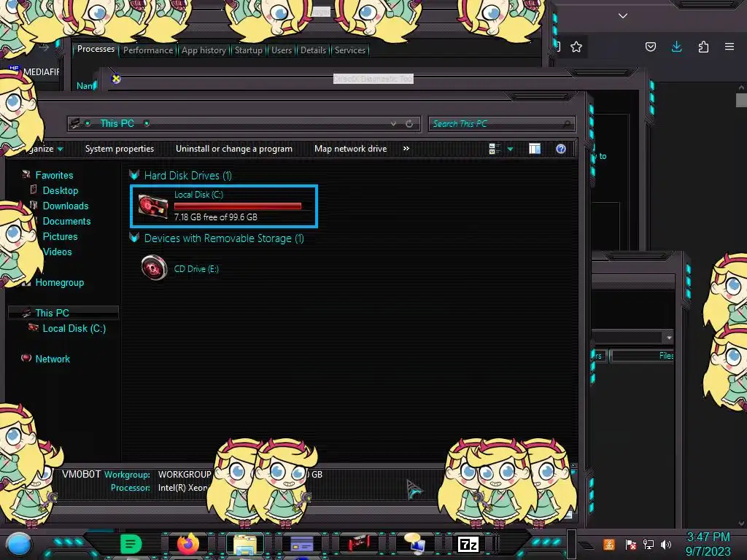Open address bar history dropdown
Screen dimensions: 747x560
393,124
